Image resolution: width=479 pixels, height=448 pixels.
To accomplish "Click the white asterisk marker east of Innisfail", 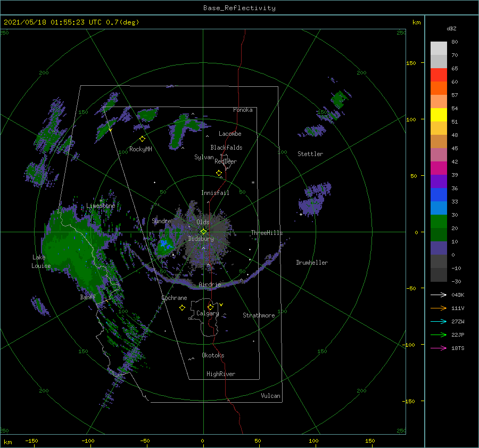I will click(x=253, y=183).
